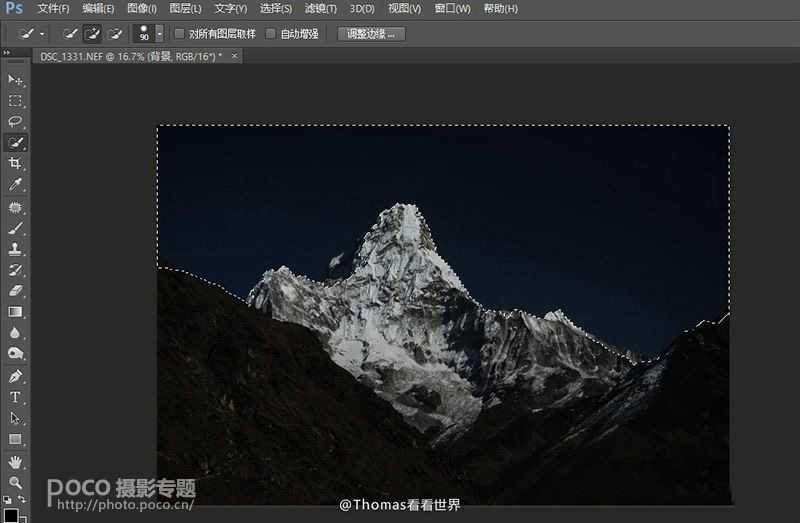Open the 滤镜(T) menu

click(321, 8)
